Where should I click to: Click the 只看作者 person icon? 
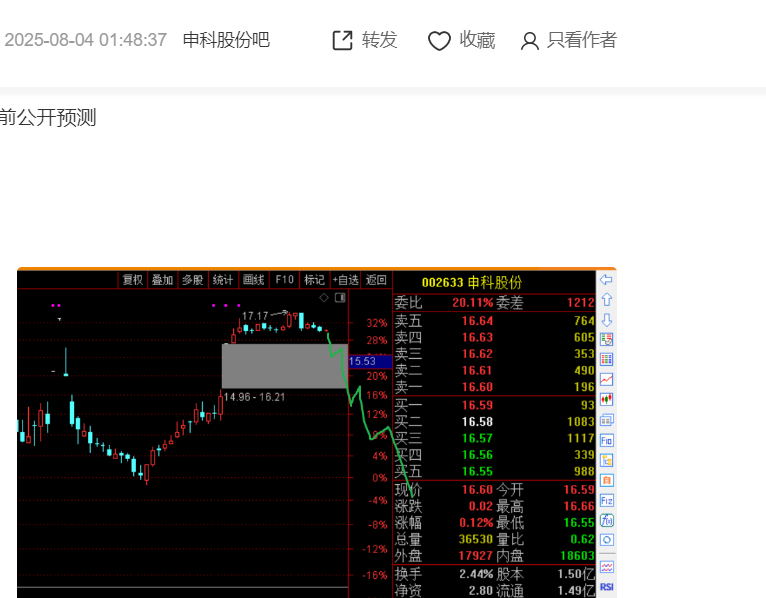tap(530, 41)
